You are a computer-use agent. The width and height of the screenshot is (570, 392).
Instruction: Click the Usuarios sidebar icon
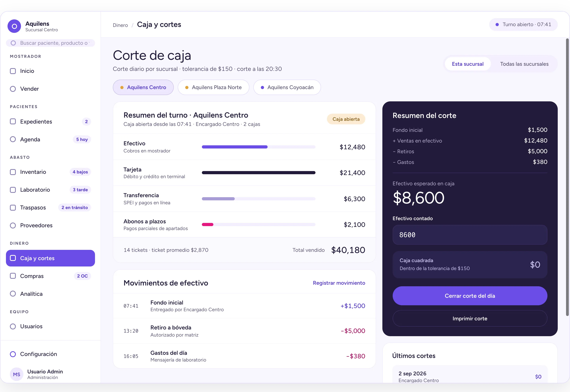tap(13, 326)
